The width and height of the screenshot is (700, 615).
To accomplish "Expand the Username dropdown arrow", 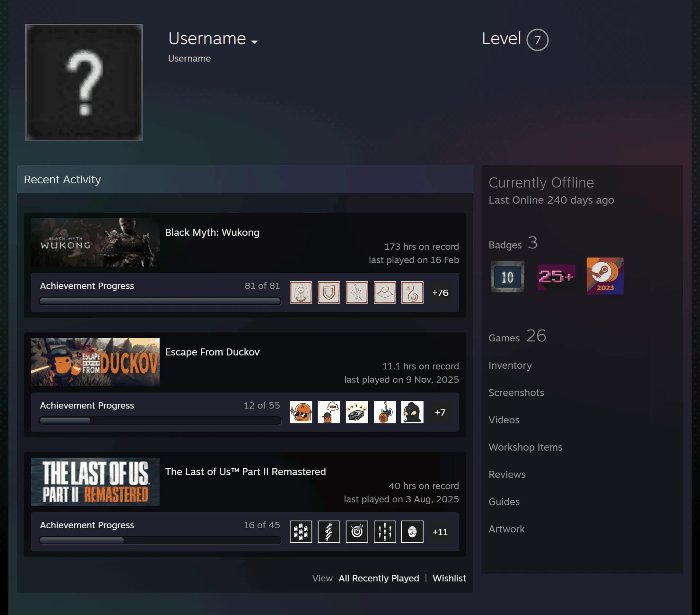I will click(x=254, y=42).
